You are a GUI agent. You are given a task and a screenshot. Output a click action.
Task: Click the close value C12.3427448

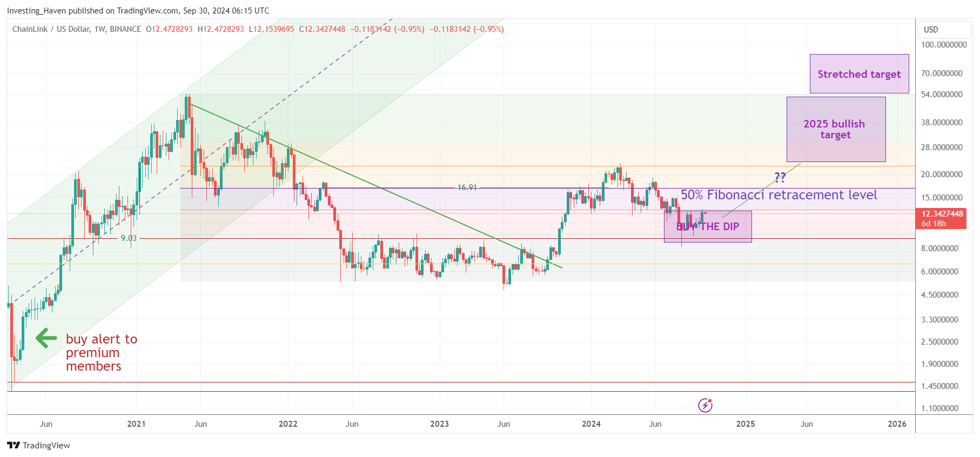click(323, 29)
